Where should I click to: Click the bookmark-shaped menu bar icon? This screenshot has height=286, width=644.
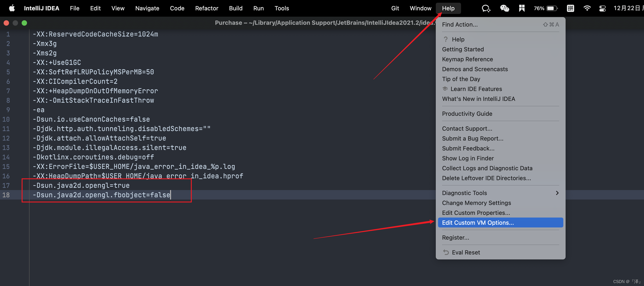pyautogui.click(x=522, y=8)
